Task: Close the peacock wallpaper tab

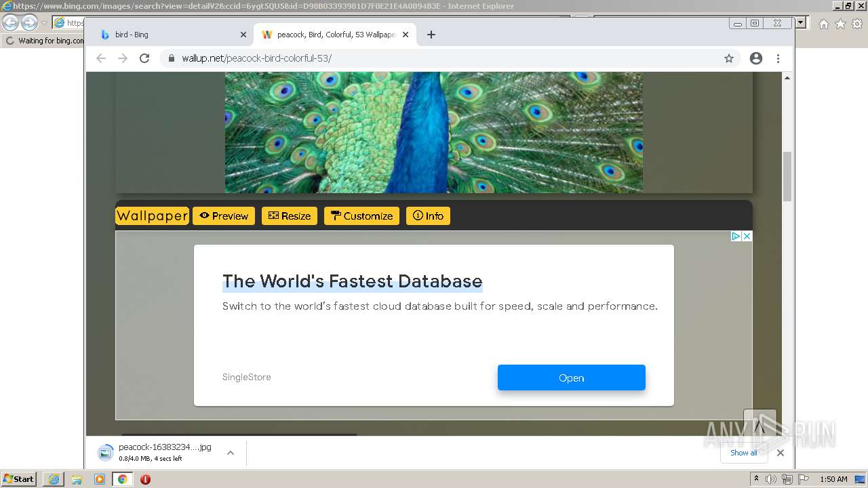Action: point(406,35)
